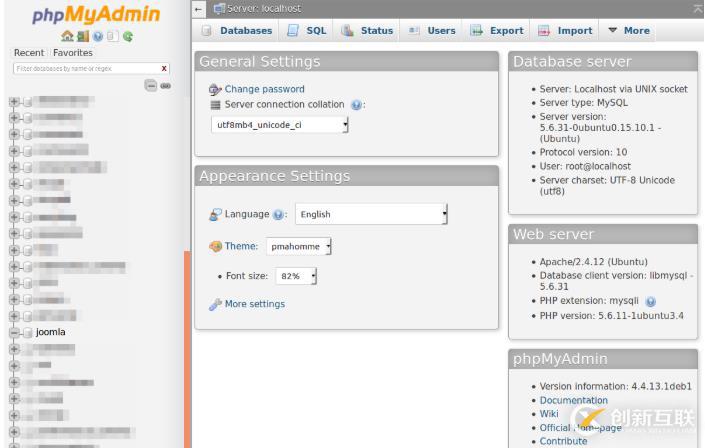The width and height of the screenshot is (705, 448).
Task: Open the navigation panel settings document icon
Action: [x=112, y=36]
